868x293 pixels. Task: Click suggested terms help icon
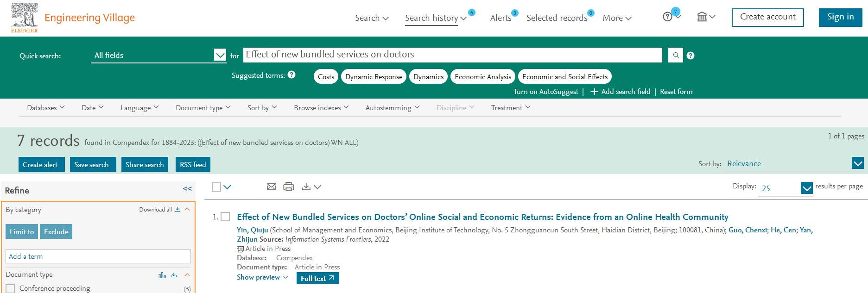pos(291,75)
